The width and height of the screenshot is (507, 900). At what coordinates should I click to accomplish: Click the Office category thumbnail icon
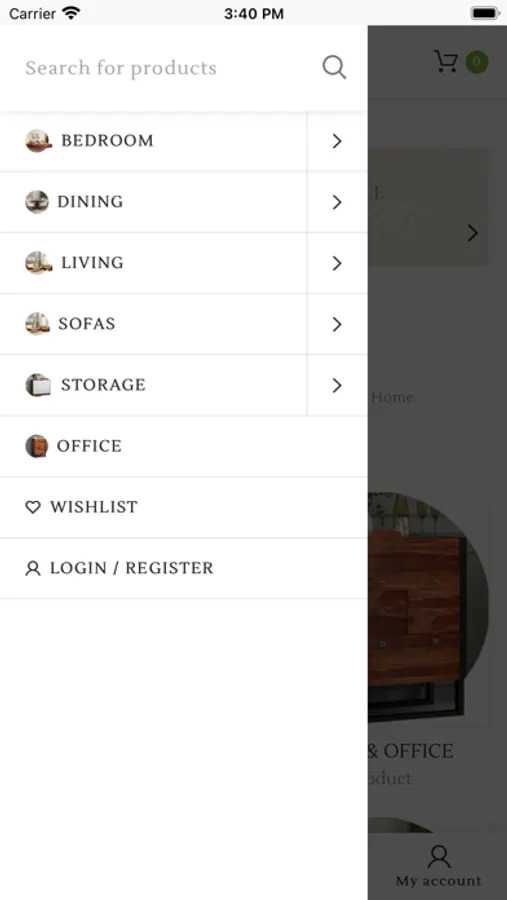point(37,446)
